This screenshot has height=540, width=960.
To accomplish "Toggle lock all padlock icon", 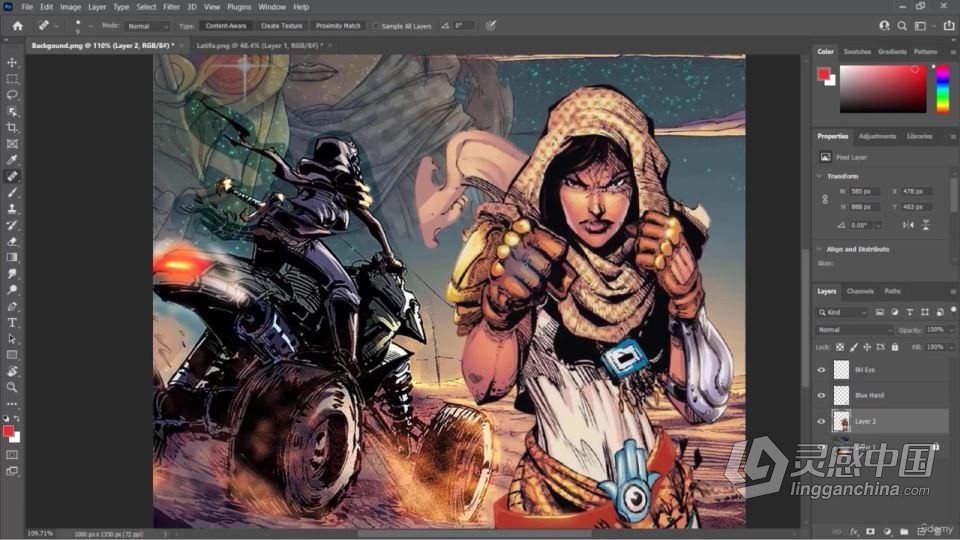I will [x=894, y=347].
